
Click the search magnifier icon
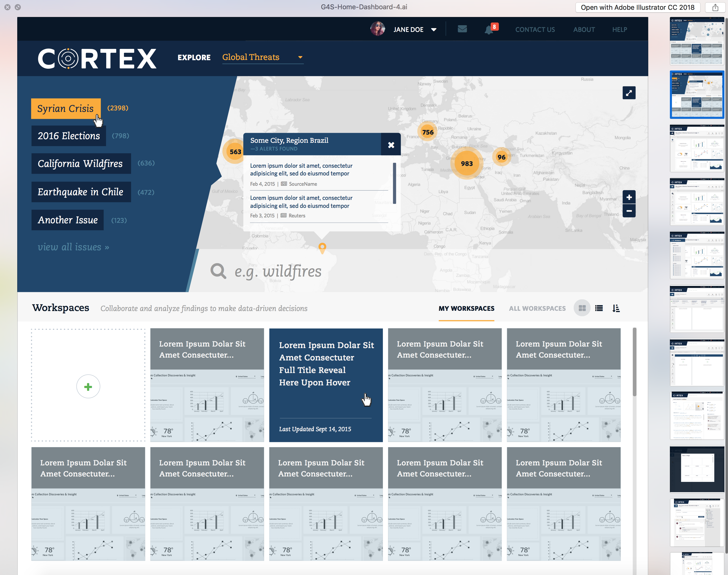tap(218, 271)
